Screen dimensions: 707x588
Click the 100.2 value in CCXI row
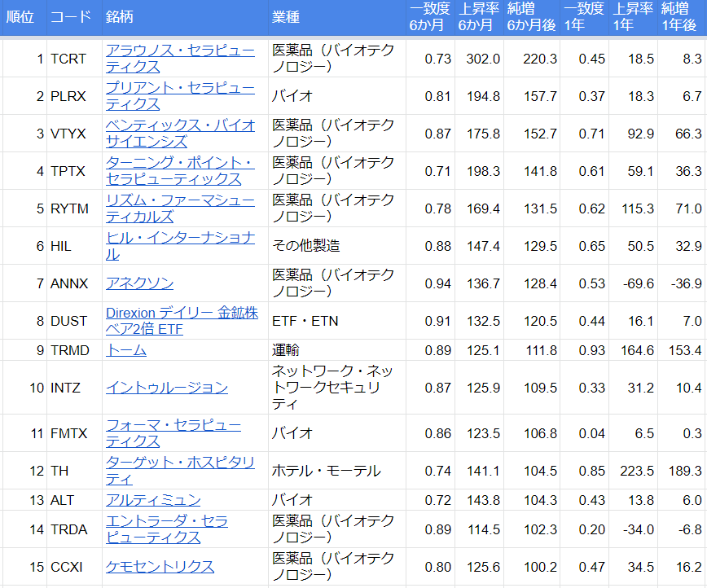click(540, 566)
